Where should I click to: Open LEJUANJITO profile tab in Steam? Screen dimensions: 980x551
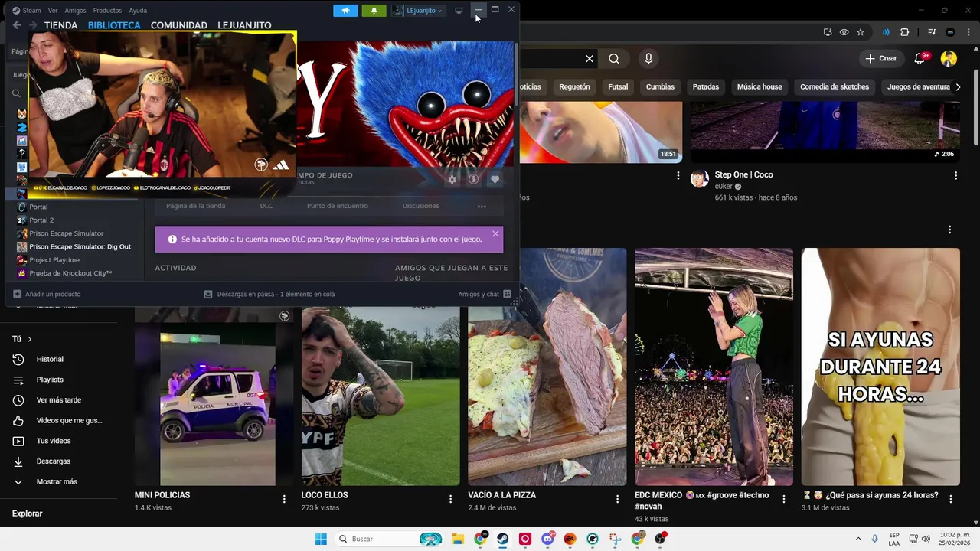pos(244,25)
